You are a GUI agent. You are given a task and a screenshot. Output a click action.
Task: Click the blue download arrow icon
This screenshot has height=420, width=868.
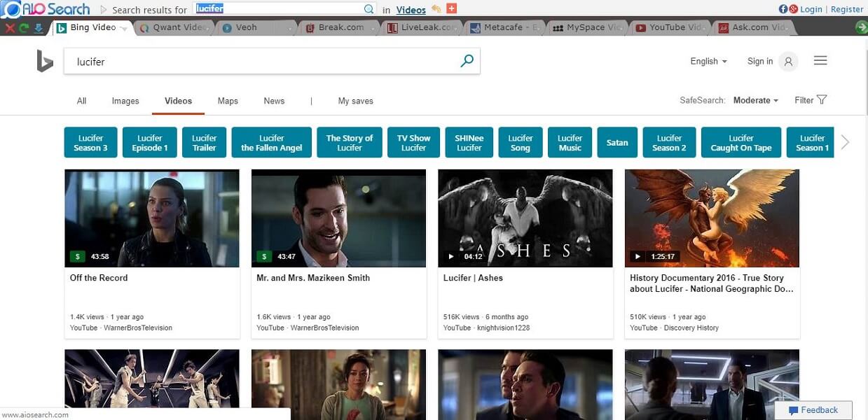[38, 28]
